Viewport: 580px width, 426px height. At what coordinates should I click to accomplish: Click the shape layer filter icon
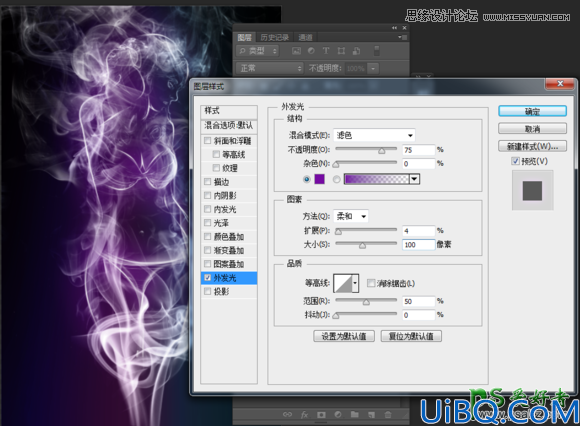(341, 51)
